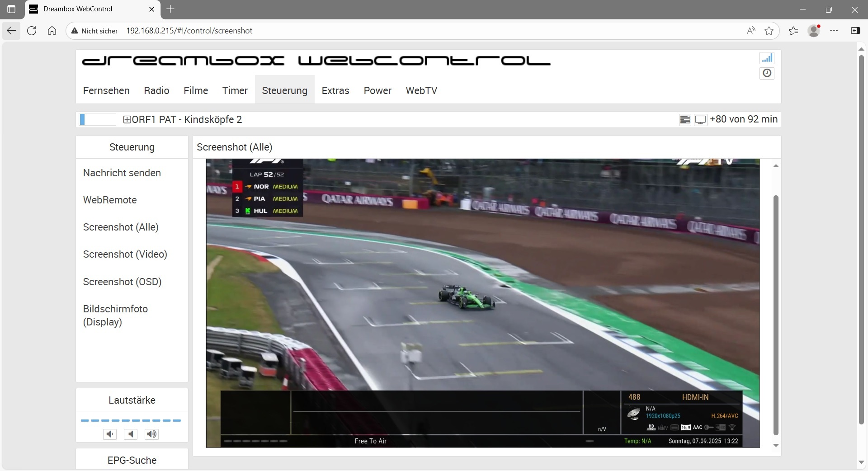This screenshot has height=471, width=868.
Task: Open a new browser tab
Action: (x=170, y=9)
